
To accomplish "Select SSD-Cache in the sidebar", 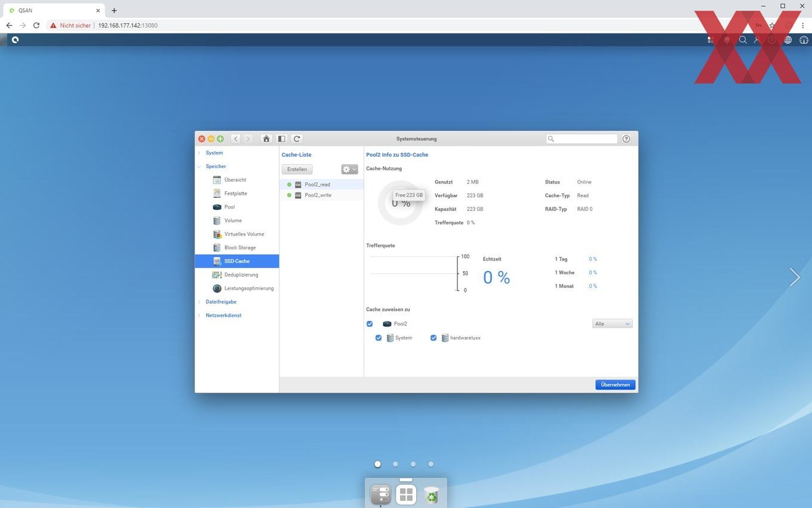I will click(x=237, y=261).
